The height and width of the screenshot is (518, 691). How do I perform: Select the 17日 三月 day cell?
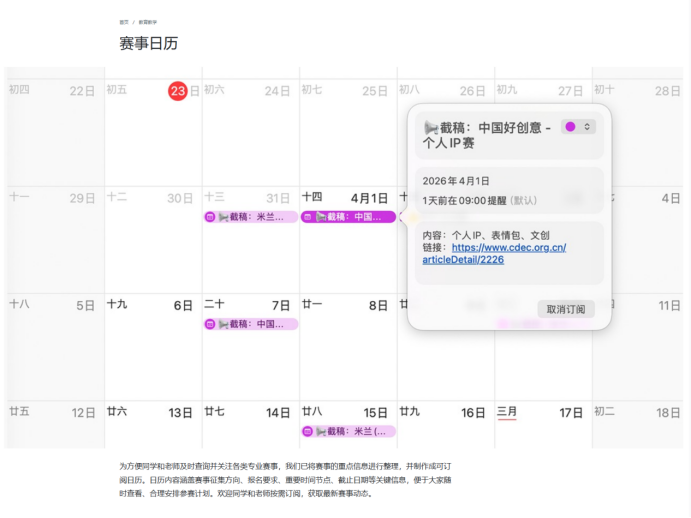tap(543, 425)
